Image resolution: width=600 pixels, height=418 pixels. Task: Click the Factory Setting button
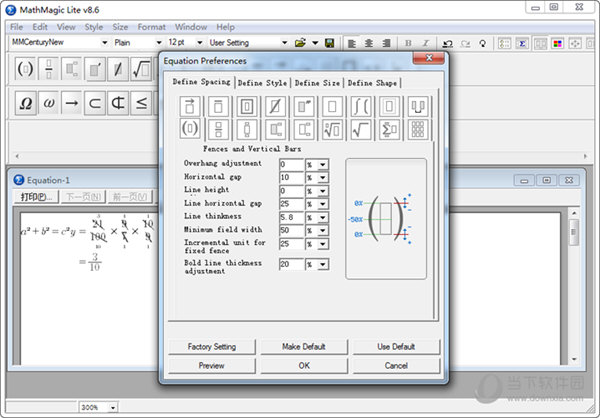tap(212, 347)
